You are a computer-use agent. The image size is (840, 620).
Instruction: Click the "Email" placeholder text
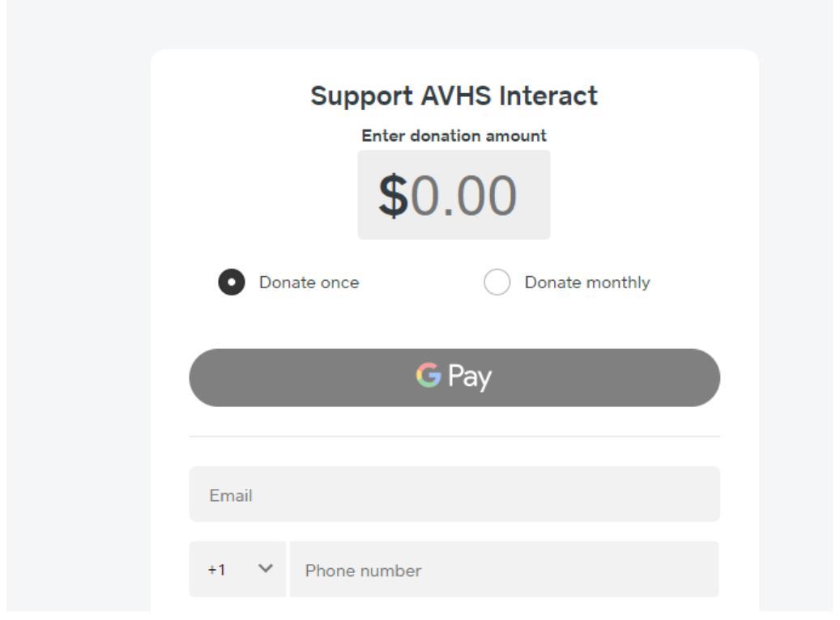231,495
